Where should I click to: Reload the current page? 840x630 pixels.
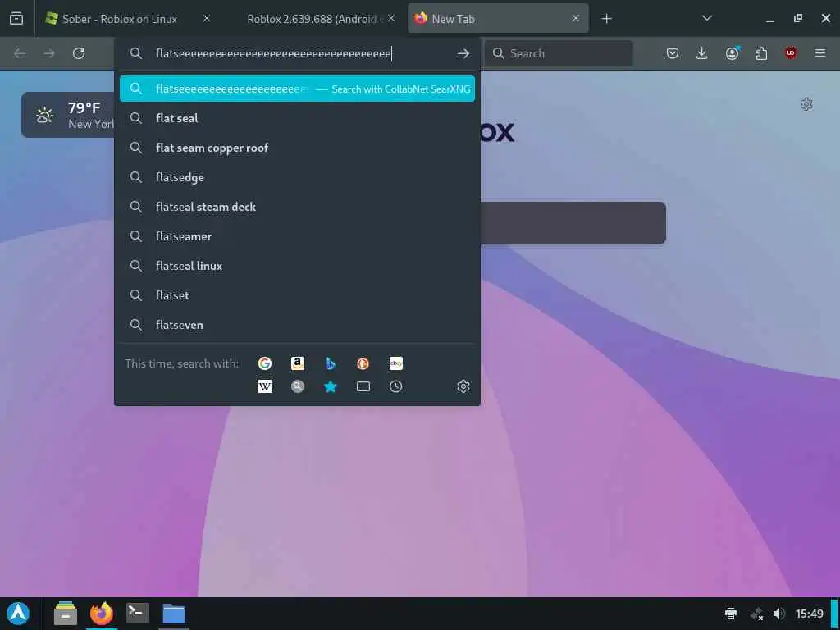79,53
